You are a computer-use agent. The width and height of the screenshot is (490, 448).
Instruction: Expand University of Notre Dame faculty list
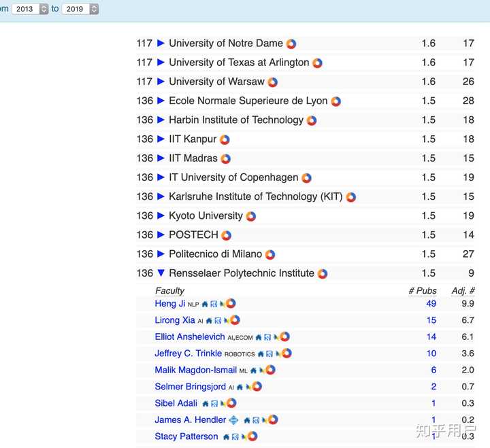(x=161, y=43)
